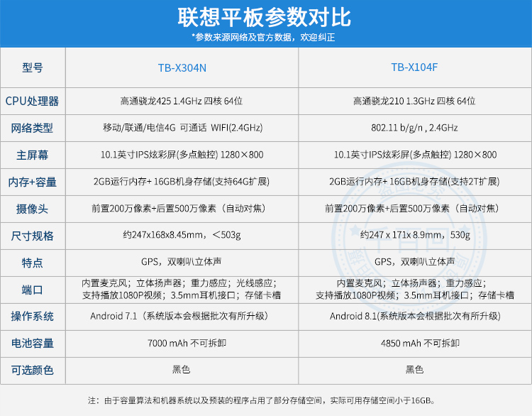Click the 操作系统 row label

32,317
